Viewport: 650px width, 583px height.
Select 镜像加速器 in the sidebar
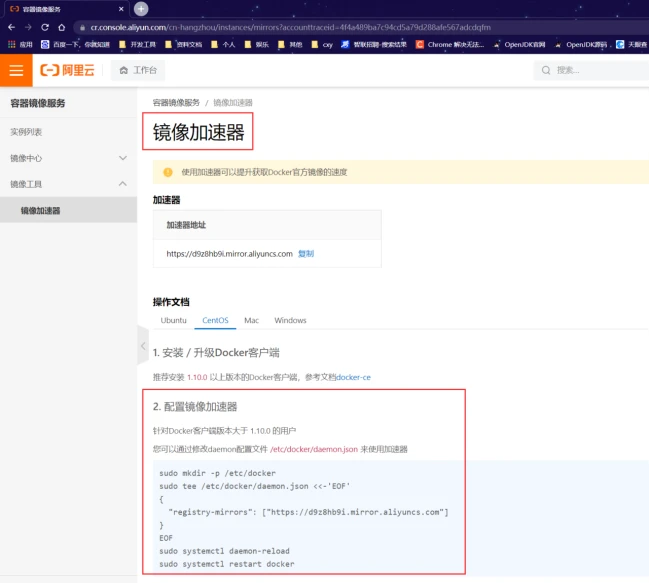coord(68,210)
